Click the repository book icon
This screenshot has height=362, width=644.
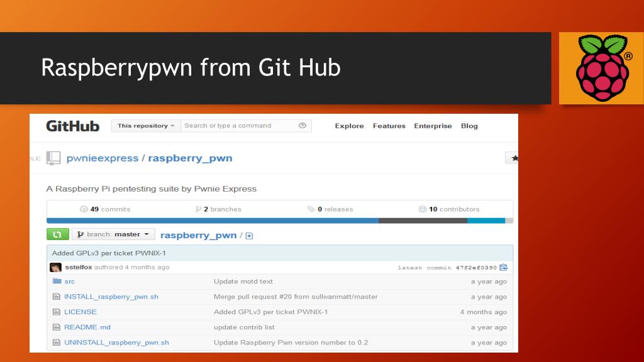[x=53, y=158]
